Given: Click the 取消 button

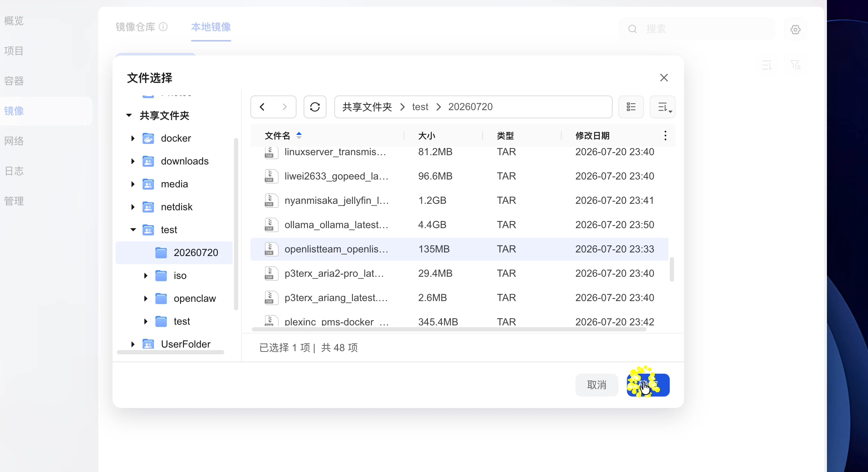Looking at the screenshot, I should (x=597, y=385).
